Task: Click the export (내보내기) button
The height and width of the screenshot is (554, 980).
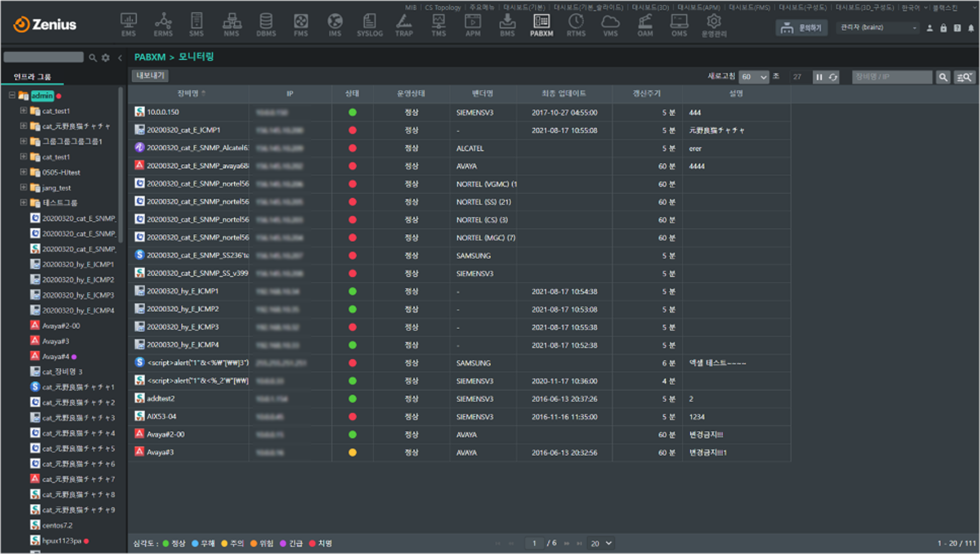Action: point(150,76)
